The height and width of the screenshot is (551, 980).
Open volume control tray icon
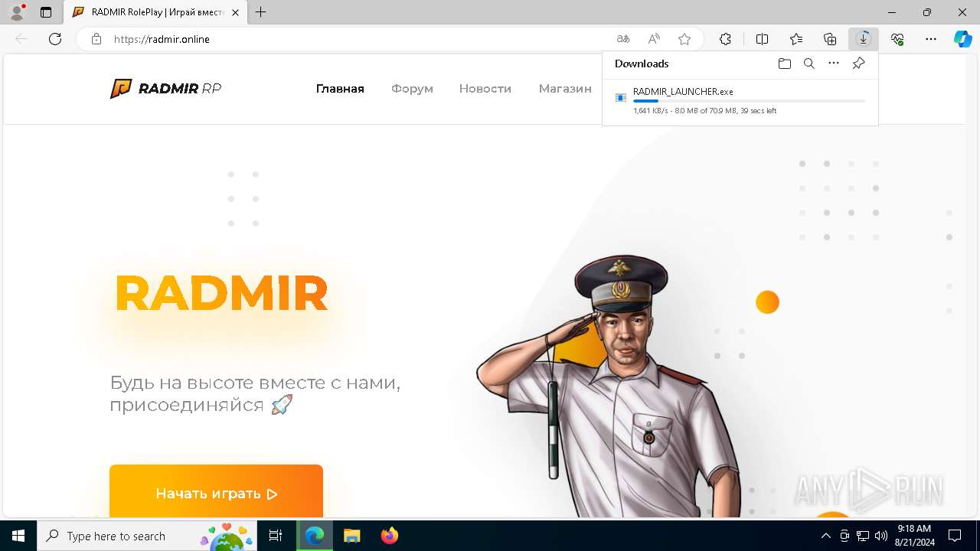point(881,536)
